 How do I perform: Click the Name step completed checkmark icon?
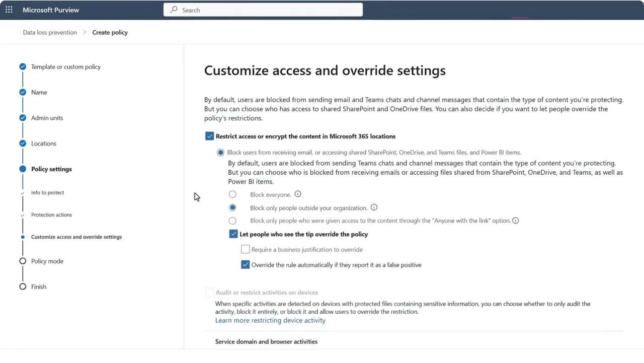[23, 92]
